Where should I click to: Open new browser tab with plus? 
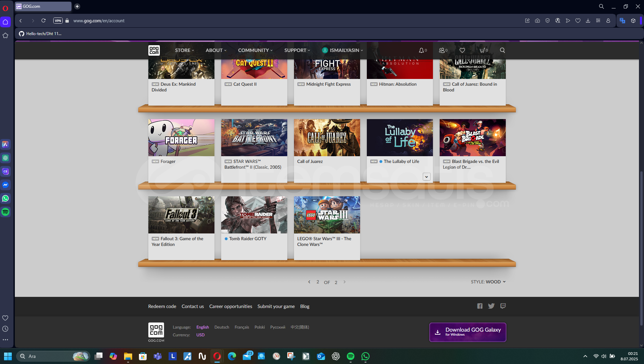(77, 6)
